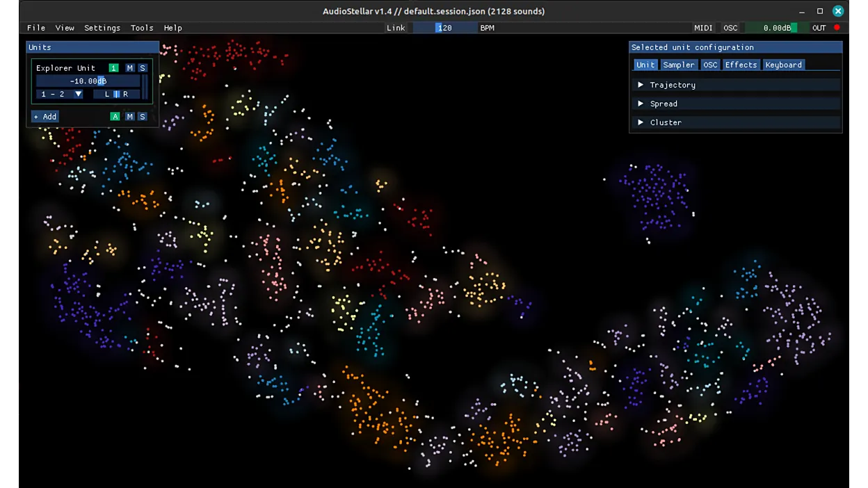Expand the Spread section
This screenshot has width=868, height=488.
[736, 104]
